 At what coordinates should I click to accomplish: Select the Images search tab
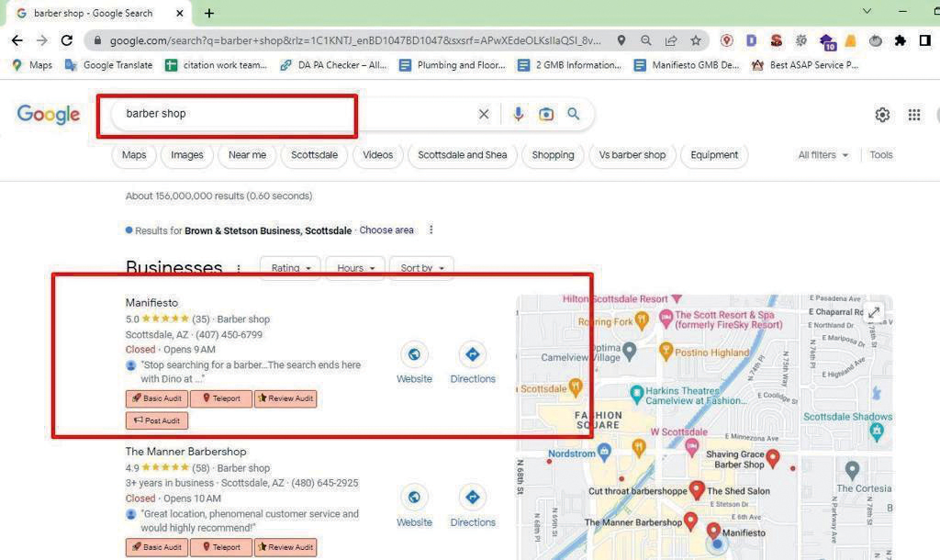186,155
